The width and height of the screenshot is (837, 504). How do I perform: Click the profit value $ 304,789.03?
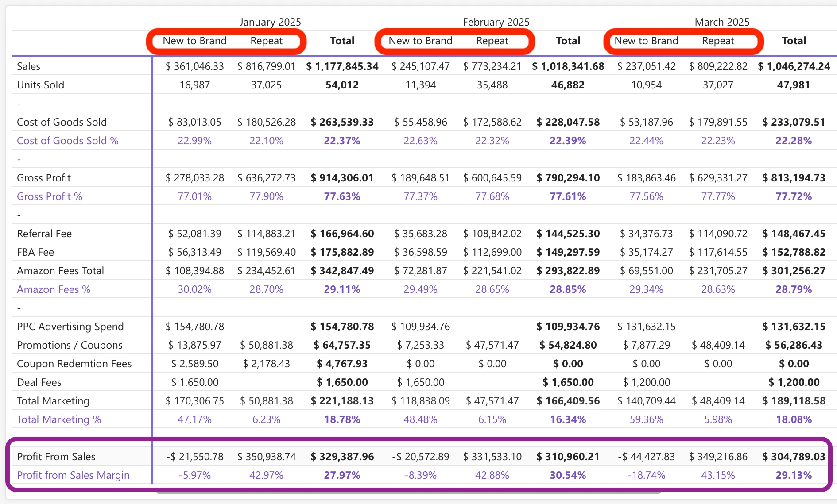click(794, 457)
